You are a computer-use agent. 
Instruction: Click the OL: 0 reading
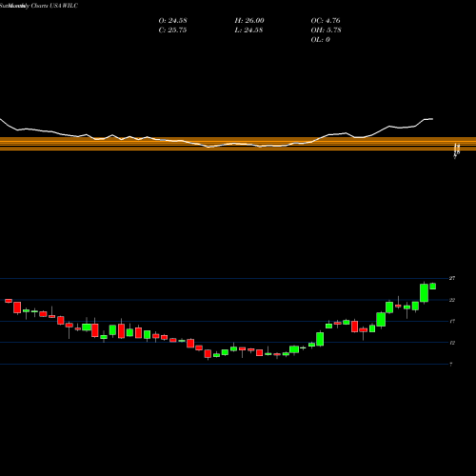pos(320,40)
